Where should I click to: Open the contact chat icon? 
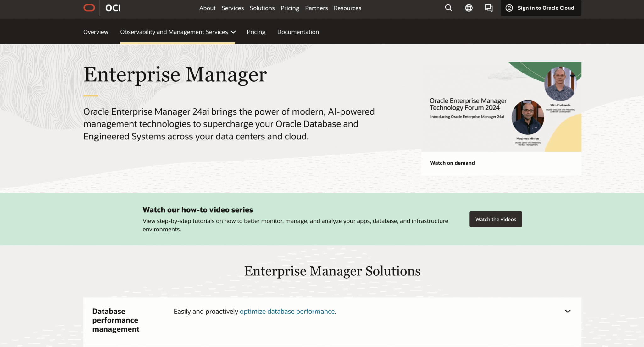click(489, 8)
